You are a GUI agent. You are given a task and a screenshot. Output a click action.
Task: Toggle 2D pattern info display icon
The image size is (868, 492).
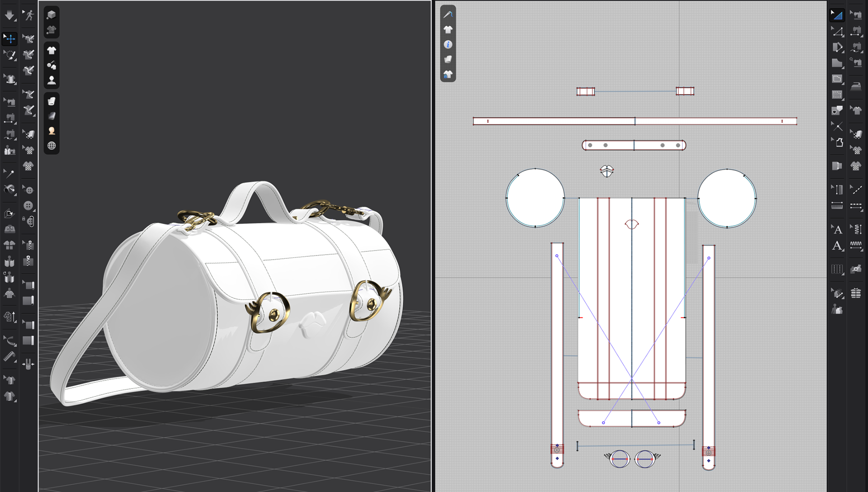point(448,44)
